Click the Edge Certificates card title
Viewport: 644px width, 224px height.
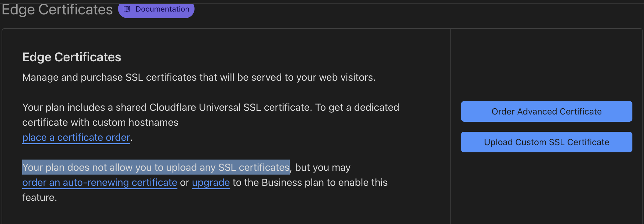click(71, 57)
